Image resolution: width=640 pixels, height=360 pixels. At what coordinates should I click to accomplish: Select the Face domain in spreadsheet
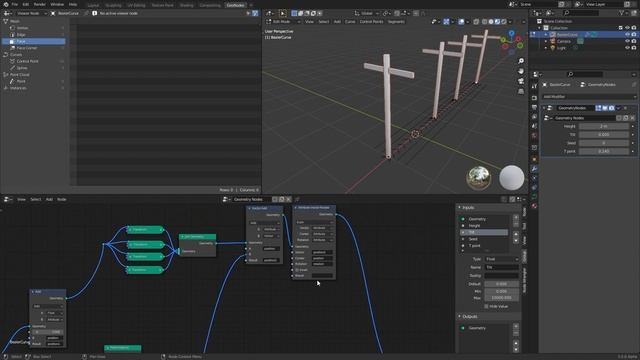point(33,41)
